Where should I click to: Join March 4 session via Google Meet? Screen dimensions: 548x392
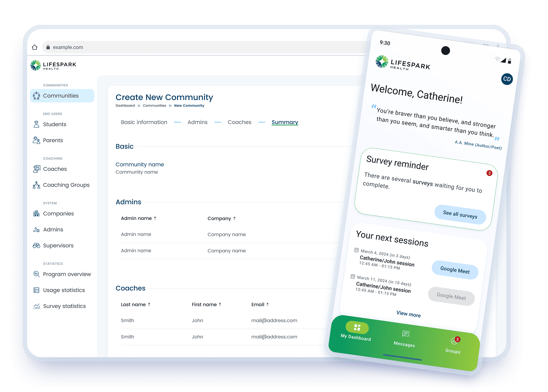pyautogui.click(x=455, y=270)
